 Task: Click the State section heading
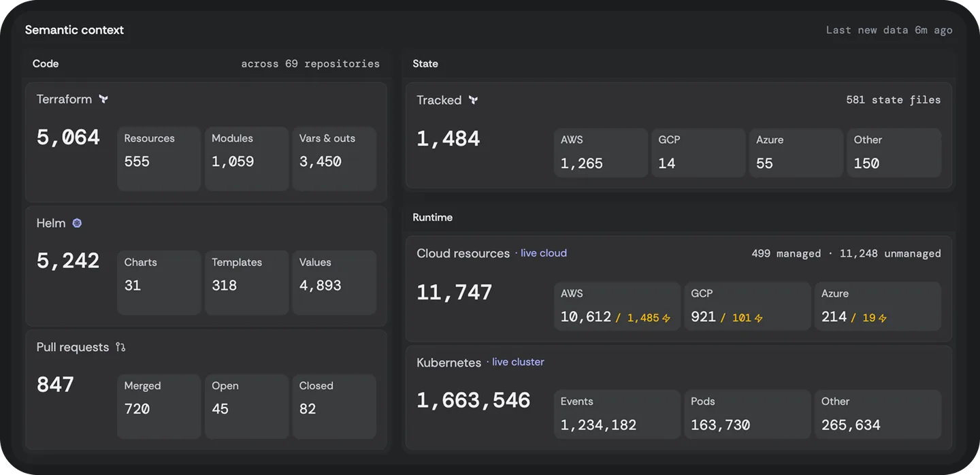[425, 63]
